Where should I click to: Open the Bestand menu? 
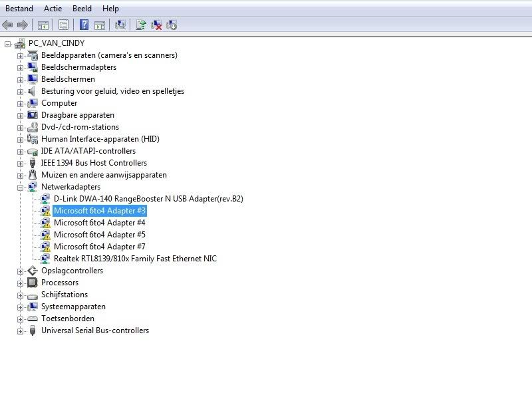click(19, 9)
